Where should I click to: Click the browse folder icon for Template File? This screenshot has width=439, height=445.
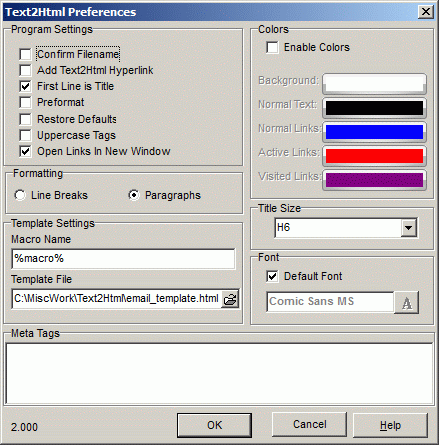tap(230, 299)
